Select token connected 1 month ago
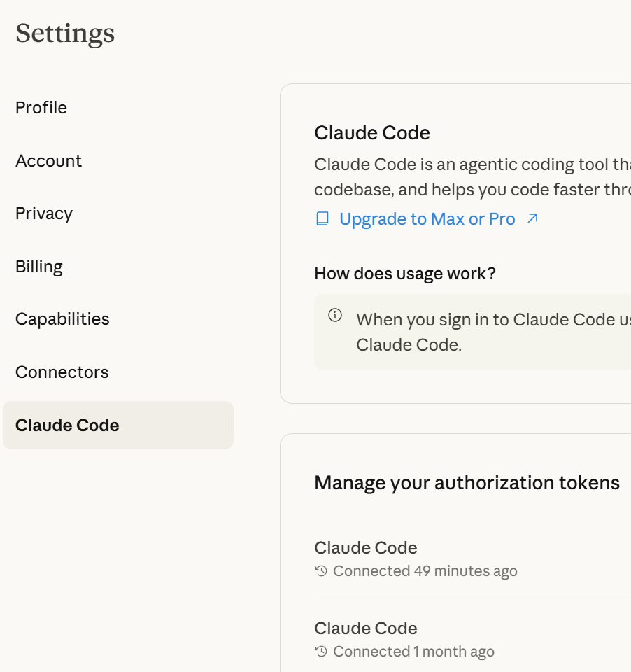Image resolution: width=631 pixels, height=672 pixels. click(472, 639)
